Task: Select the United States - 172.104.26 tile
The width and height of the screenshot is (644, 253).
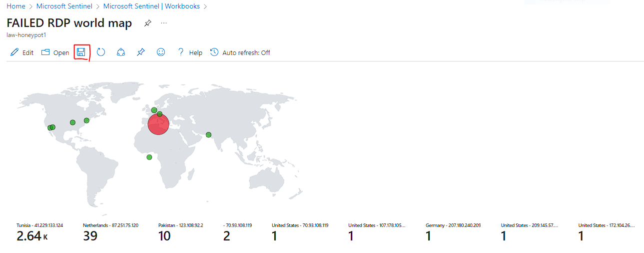Action: tap(607, 233)
